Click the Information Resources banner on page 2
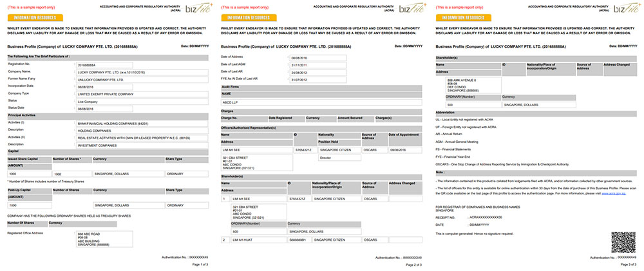 (249, 17)
